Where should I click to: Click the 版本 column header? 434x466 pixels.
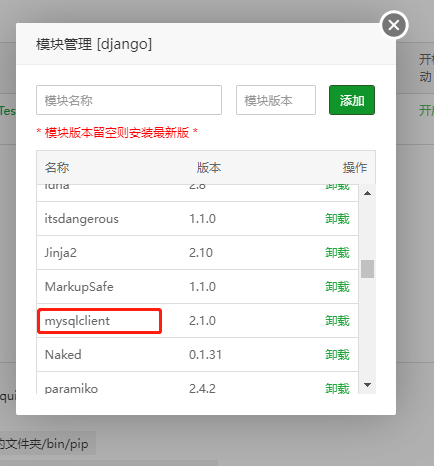[209, 168]
